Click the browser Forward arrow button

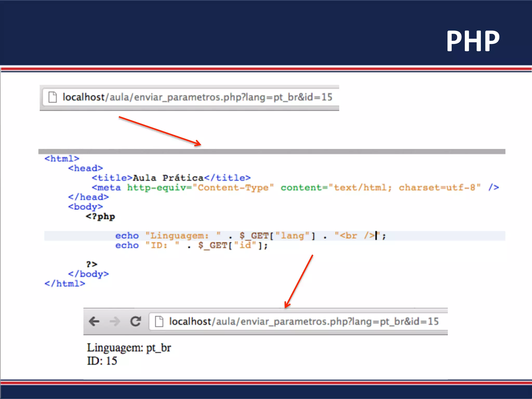(115, 321)
